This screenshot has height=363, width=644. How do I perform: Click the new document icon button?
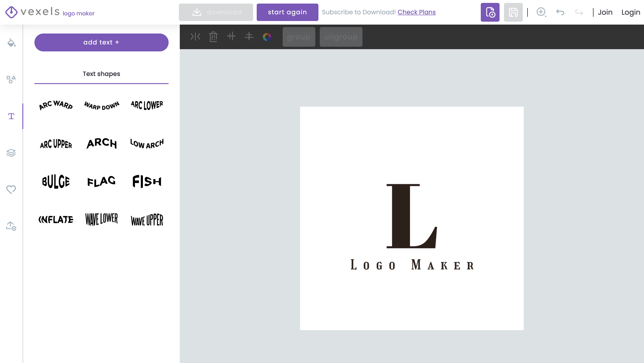490,12
